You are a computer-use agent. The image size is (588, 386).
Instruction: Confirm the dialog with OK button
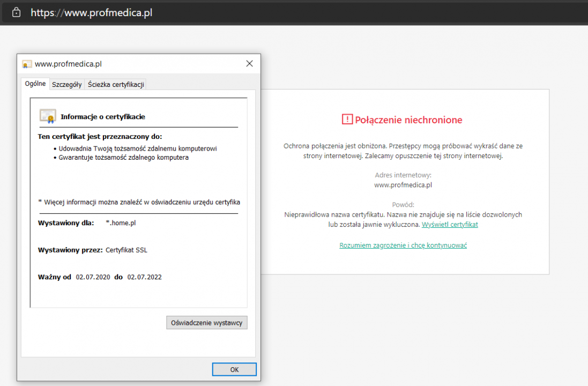point(234,369)
